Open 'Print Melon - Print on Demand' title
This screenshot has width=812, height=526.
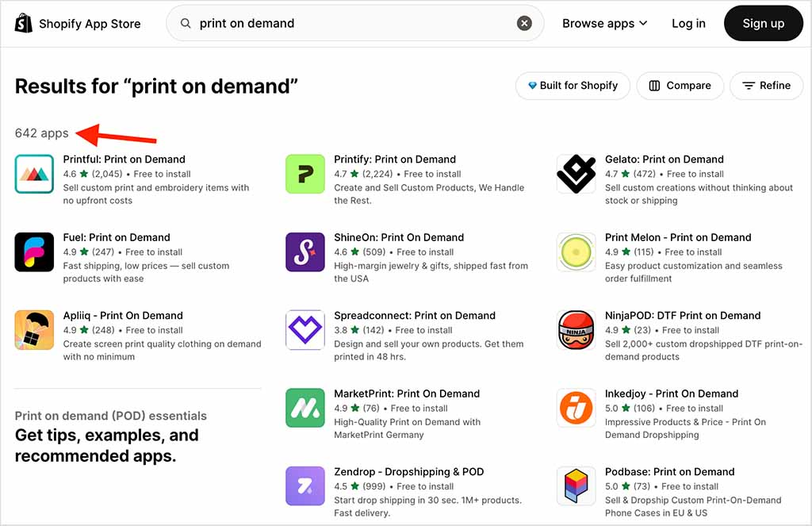pyautogui.click(x=678, y=237)
